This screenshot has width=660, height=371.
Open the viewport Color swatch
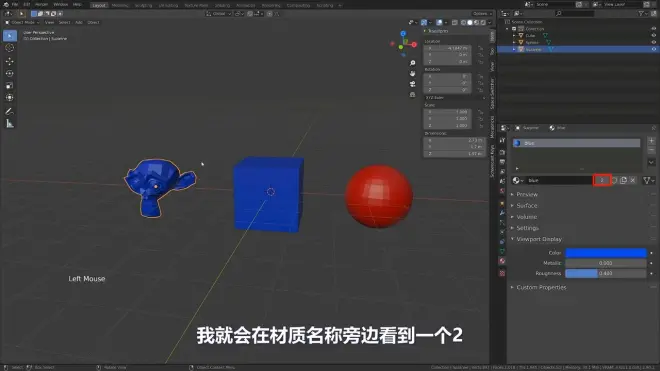pyautogui.click(x=605, y=253)
